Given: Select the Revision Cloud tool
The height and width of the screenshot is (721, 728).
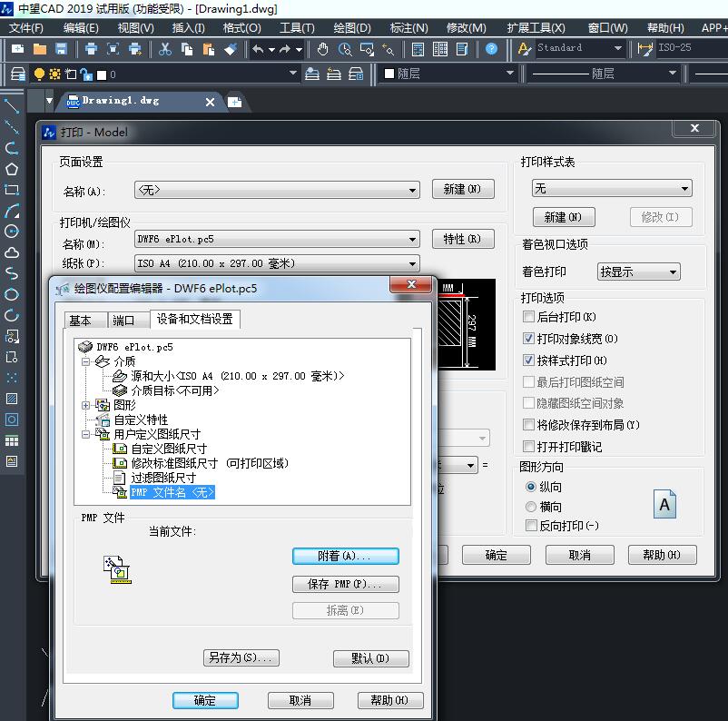Looking at the screenshot, I should point(12,252).
